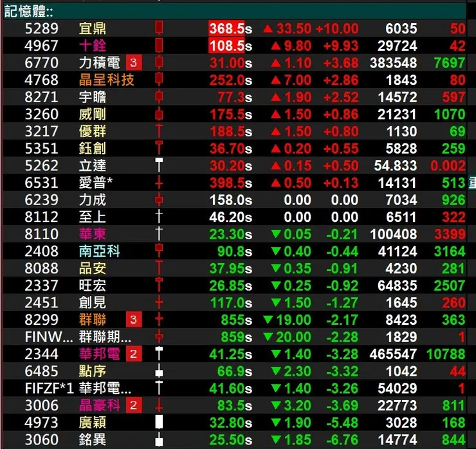The image size is (476, 449).
Task: Select stock name 十銓
Action: tap(93, 46)
